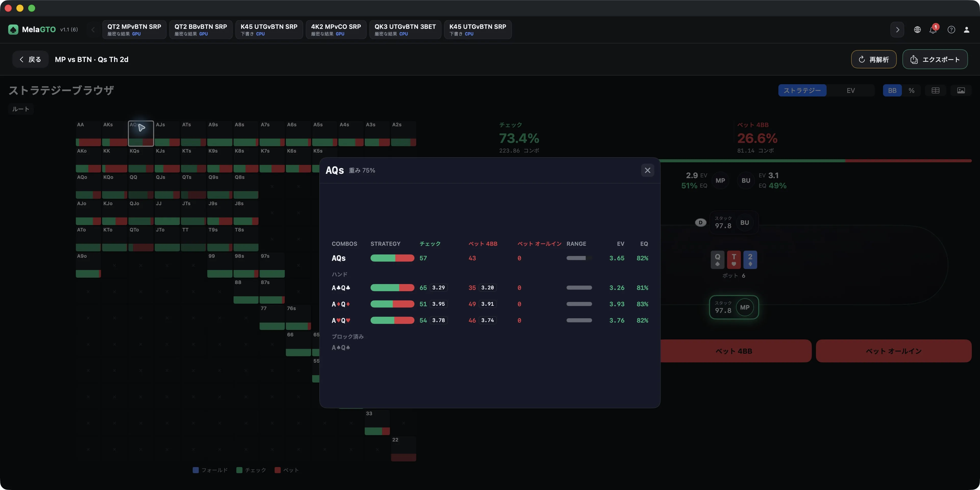The image size is (980, 490).
Task: Click the AQs strategy bar
Action: (392, 258)
